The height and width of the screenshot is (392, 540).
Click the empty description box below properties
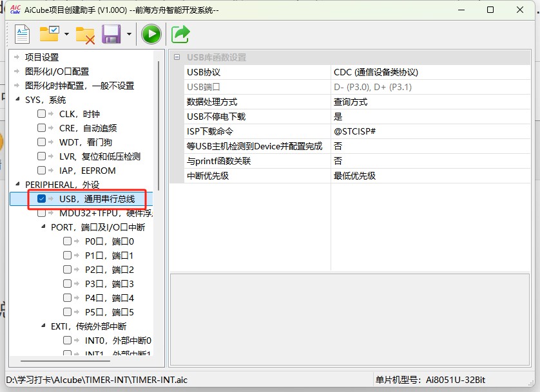(350, 319)
